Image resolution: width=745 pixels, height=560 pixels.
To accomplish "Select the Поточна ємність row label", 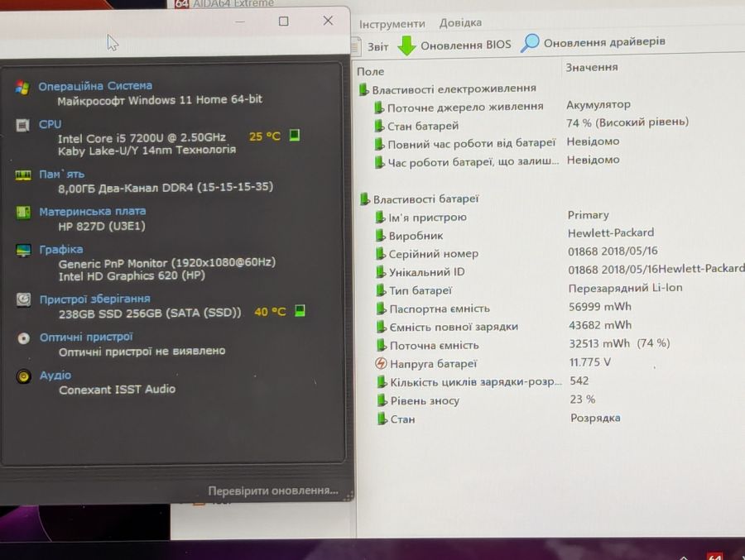I will tap(435, 346).
